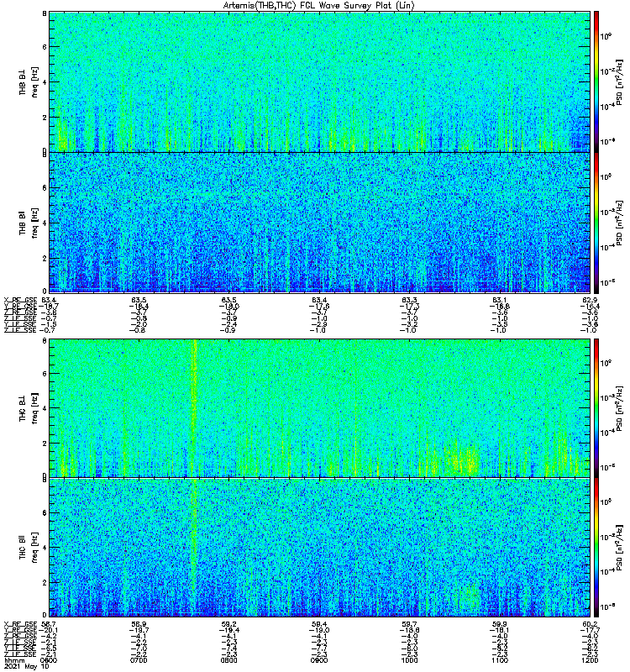The image size is (630, 672).
Task: Click the 1200 time tick label
Action: (x=590, y=660)
